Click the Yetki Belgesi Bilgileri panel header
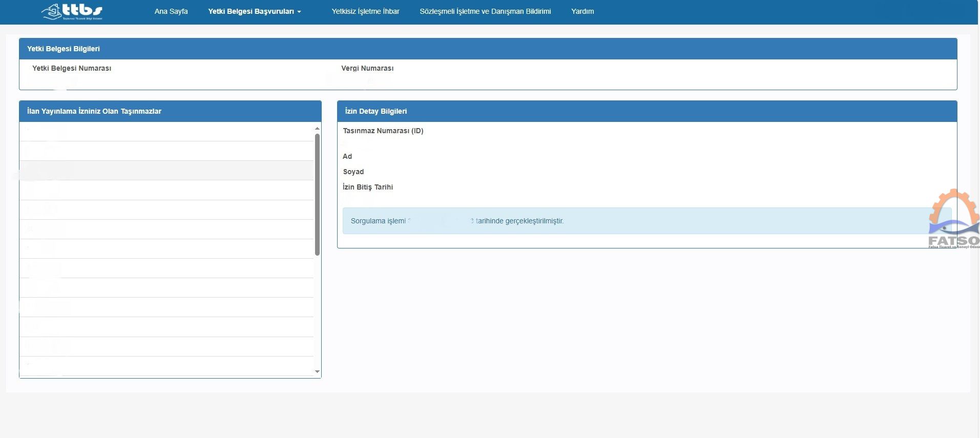Image resolution: width=980 pixels, height=438 pixels. pyautogui.click(x=488, y=49)
